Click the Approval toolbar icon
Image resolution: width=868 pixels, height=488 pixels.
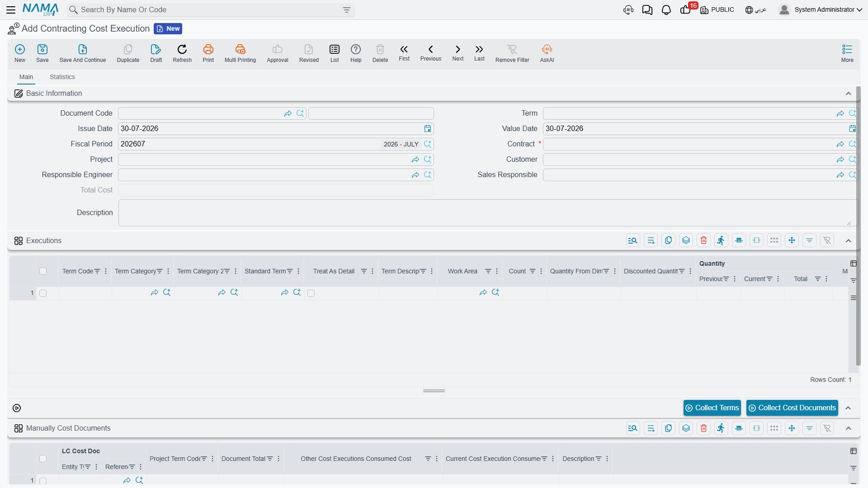(278, 53)
